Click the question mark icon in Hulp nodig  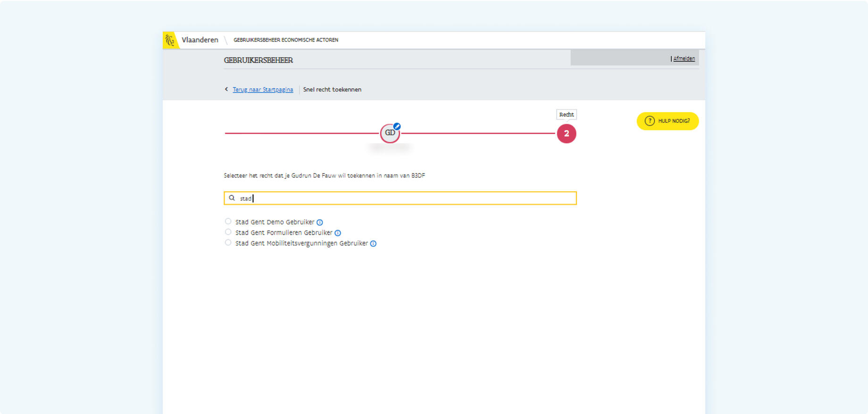click(x=650, y=121)
